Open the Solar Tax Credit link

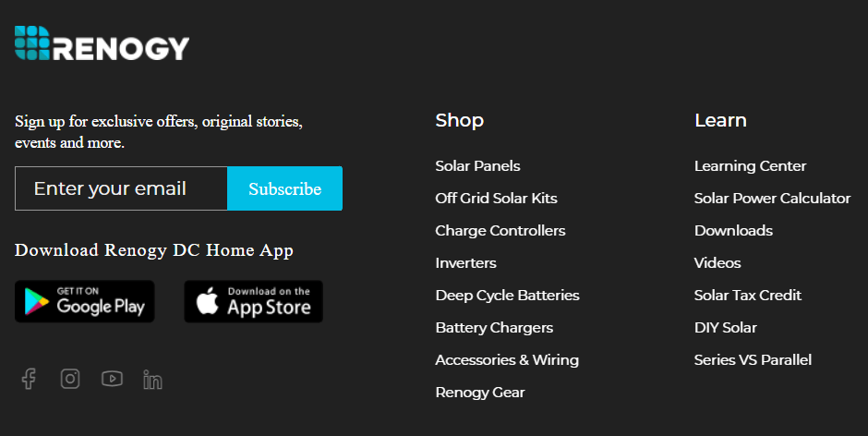point(748,296)
